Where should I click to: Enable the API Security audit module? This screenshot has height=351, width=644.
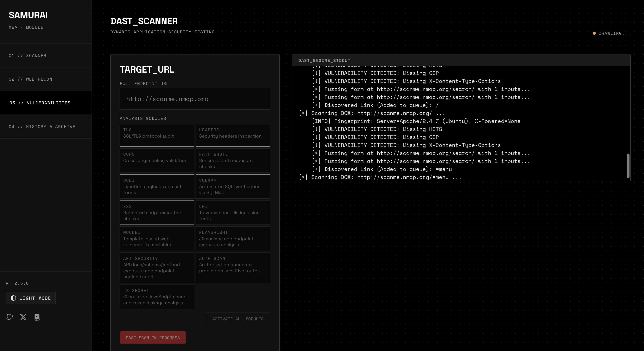point(157,268)
